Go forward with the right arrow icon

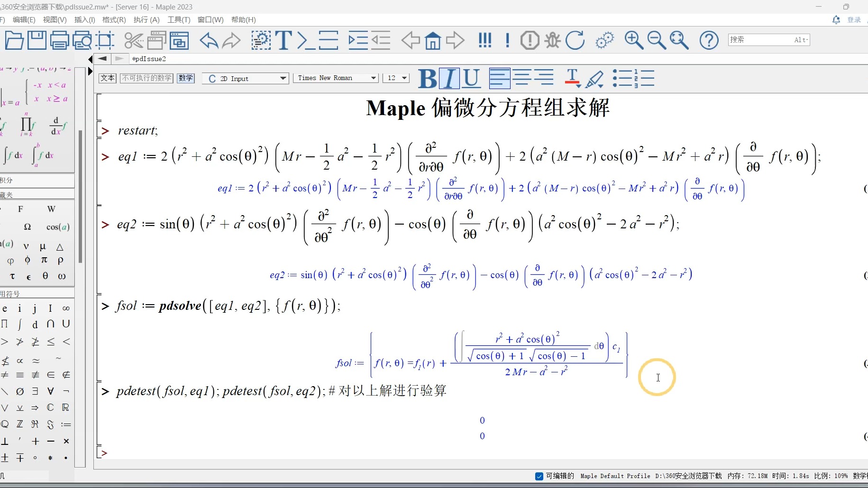click(455, 40)
